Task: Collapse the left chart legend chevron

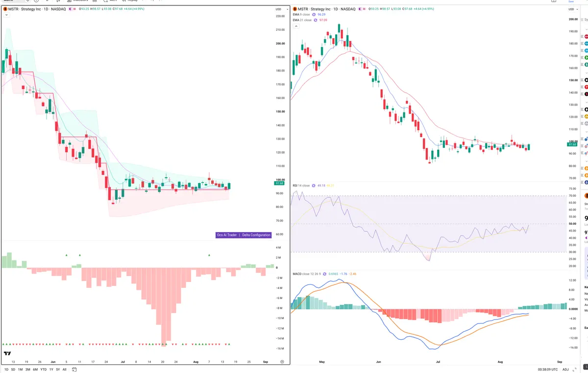Action: (x=6, y=15)
